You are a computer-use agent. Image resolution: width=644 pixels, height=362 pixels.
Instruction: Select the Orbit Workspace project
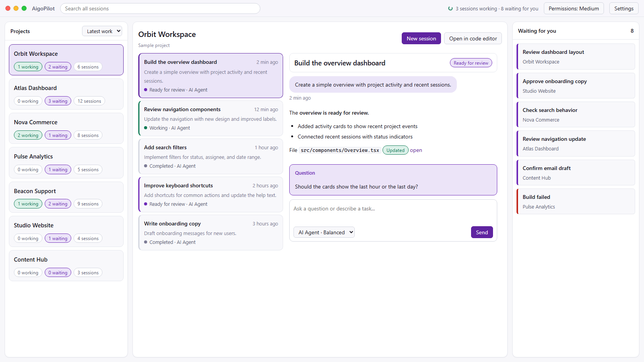pos(66,60)
